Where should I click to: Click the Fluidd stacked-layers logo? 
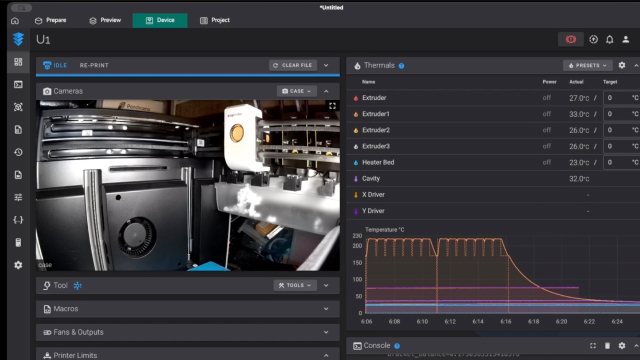pyautogui.click(x=18, y=39)
